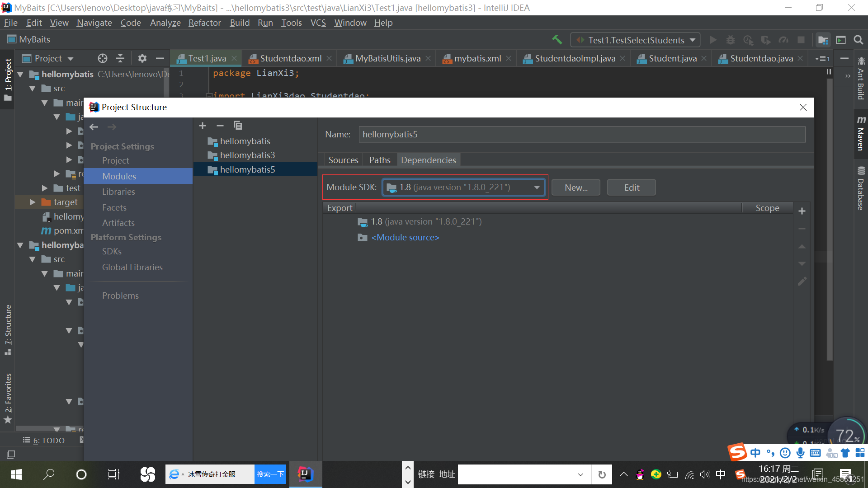Close the Test1.java editor tab
868x488 pixels.
pos(234,58)
